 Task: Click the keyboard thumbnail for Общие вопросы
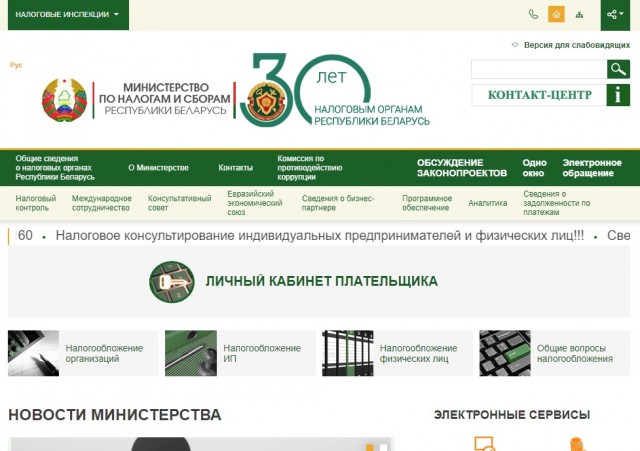point(505,353)
